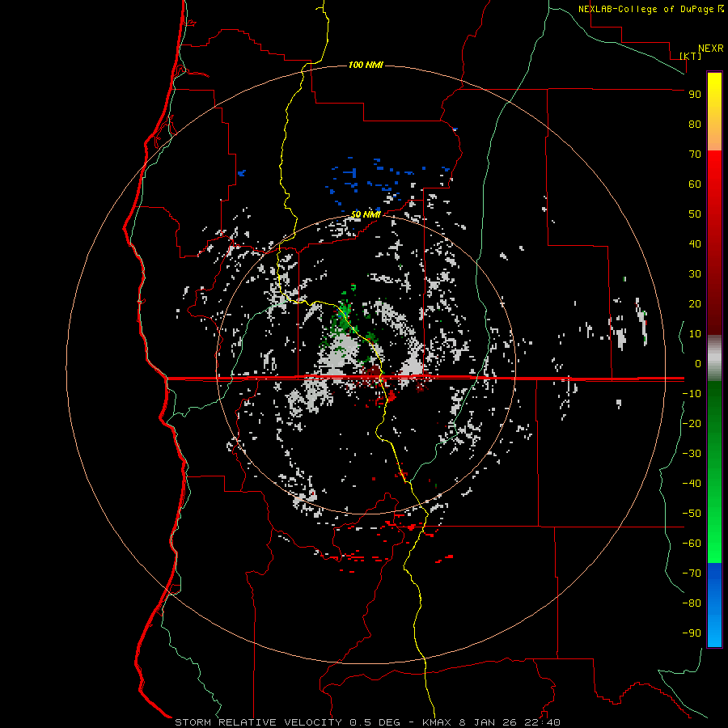Click the positive 90 scale value
728x728 pixels.
pos(695,95)
